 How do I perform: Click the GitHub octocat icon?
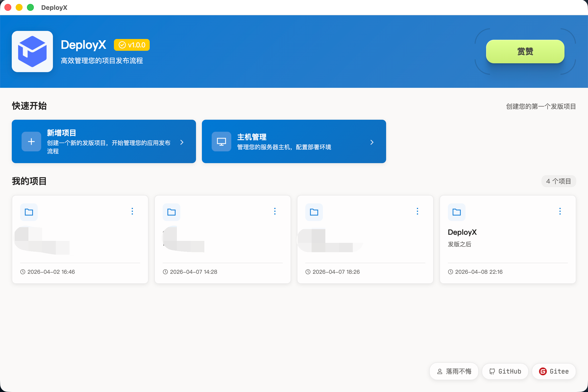(492, 372)
